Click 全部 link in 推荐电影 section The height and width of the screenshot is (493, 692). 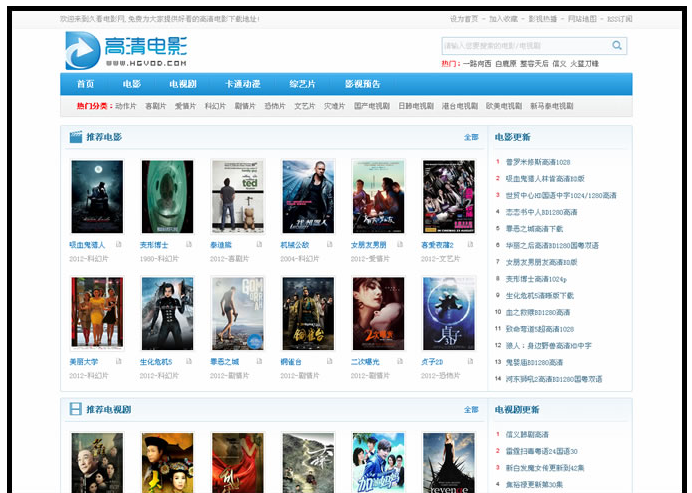coord(471,137)
